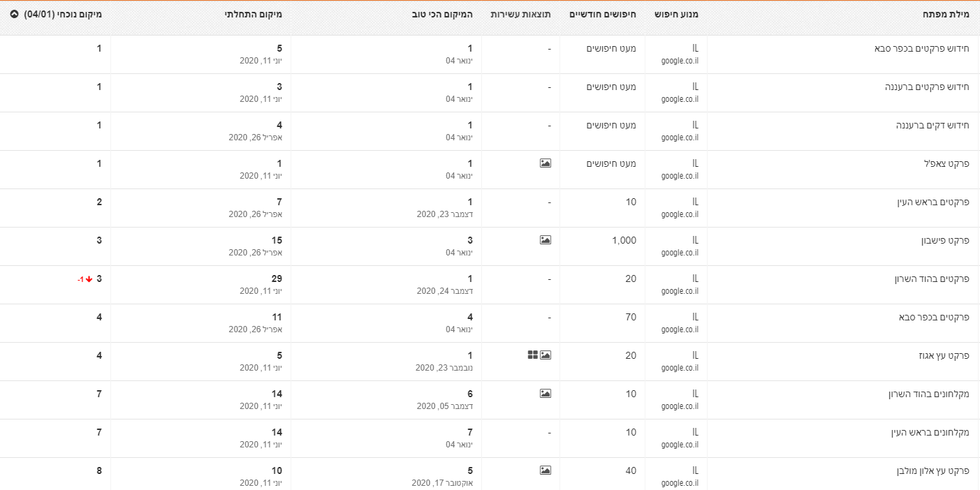The image size is (980, 490).
Task: Select keyword חידוש פרקטים ברעננה
Action: pos(927,87)
